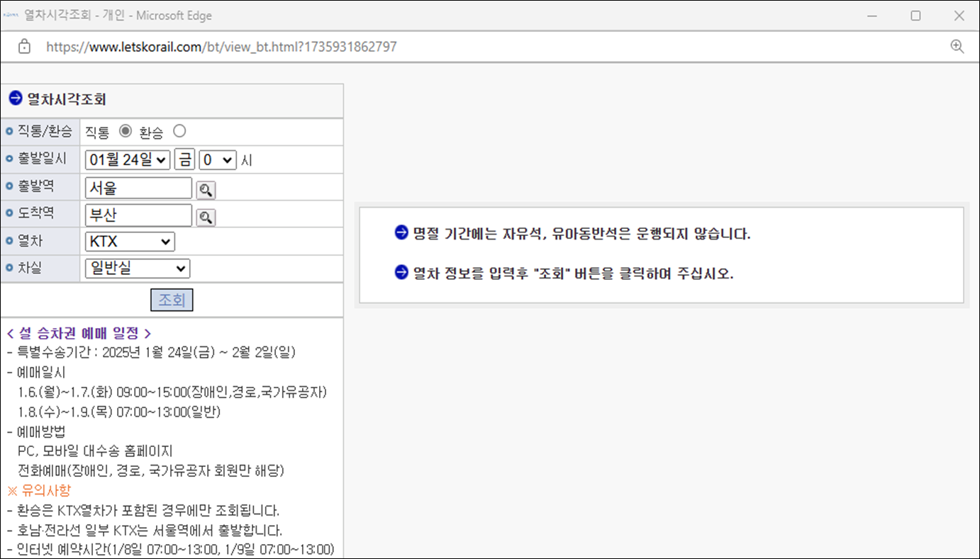The image size is (980, 559).
Task: Click the blue arrow icon beside 열차시각조회
Action: coord(16,98)
